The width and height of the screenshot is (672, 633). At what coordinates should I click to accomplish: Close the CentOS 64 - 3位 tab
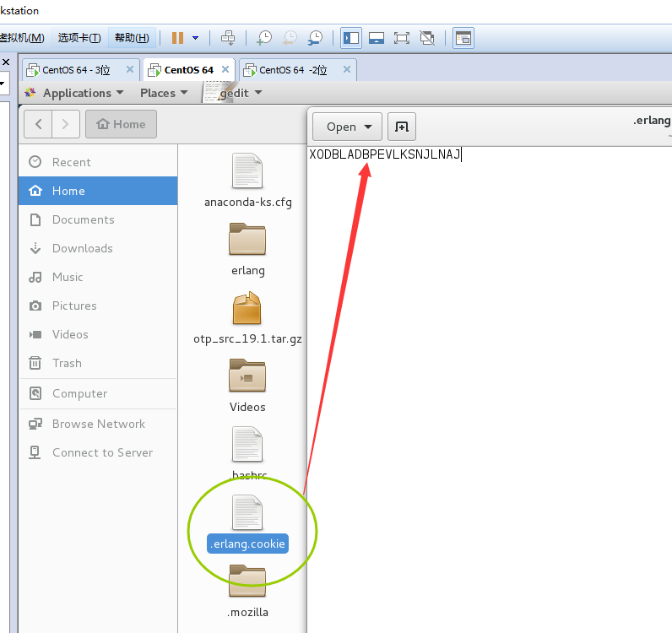coord(130,69)
